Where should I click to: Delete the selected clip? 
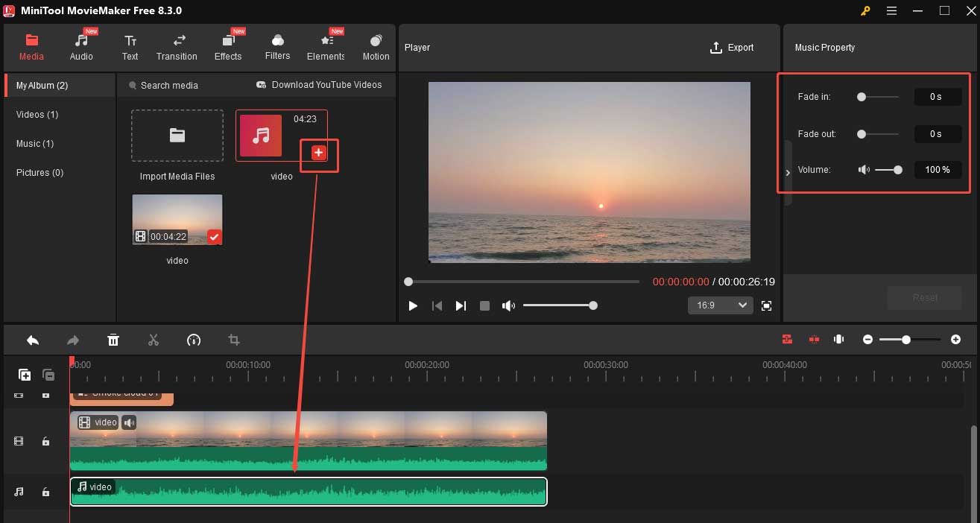(113, 340)
